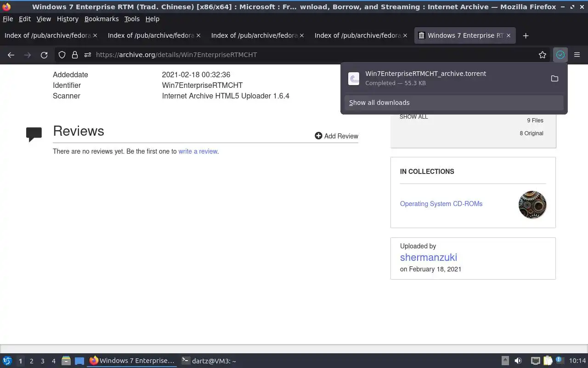Switch to the second Fedora index tab
Screen dimensions: 588x368
point(154,35)
